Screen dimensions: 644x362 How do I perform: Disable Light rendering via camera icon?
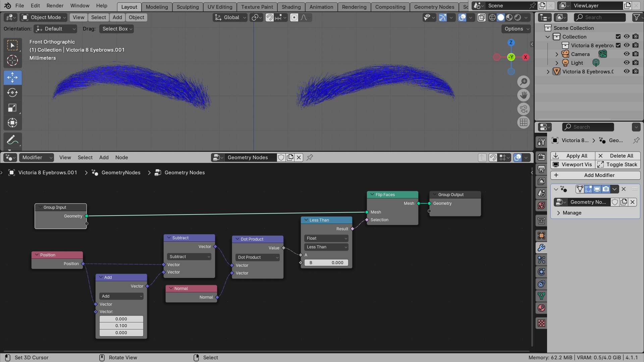[x=636, y=63]
